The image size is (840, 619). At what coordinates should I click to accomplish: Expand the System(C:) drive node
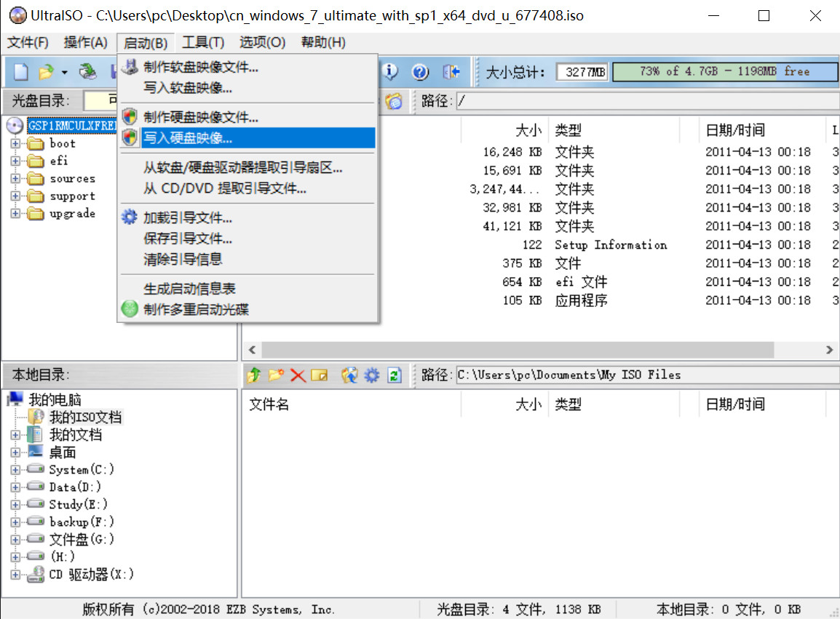pyautogui.click(x=15, y=469)
